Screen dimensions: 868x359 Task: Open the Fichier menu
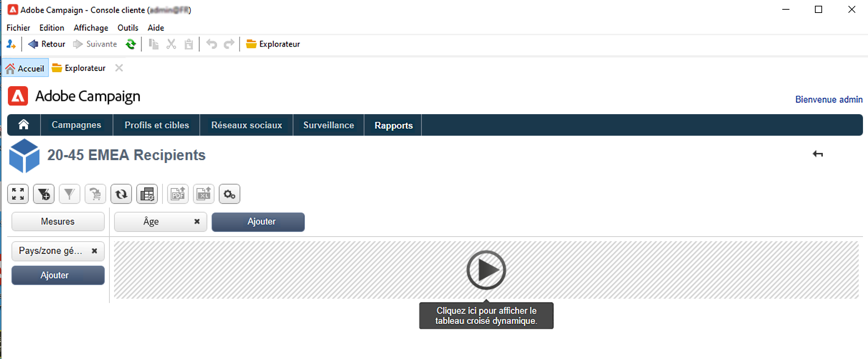point(18,28)
